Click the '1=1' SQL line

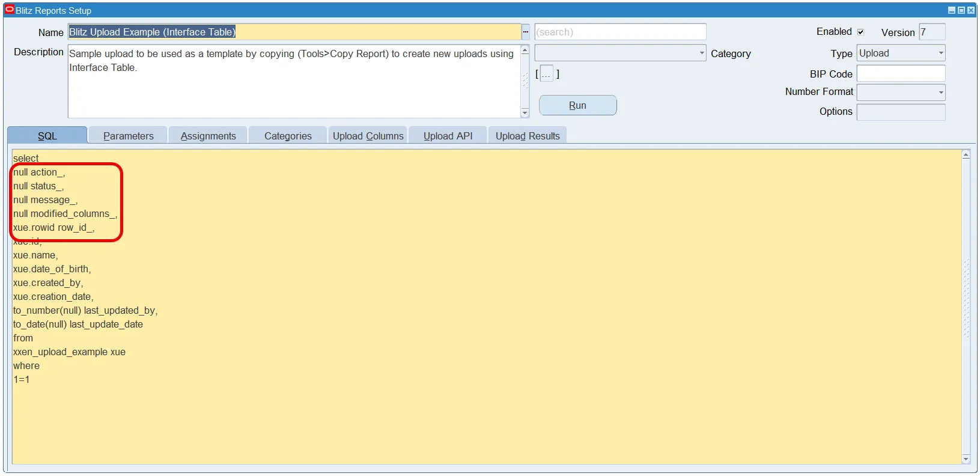22,379
